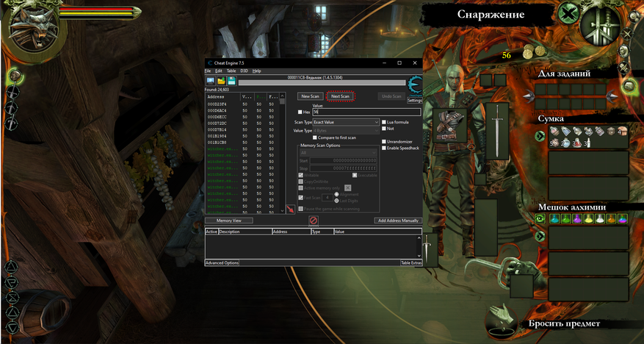Click the cheat table scroll down arrow
This screenshot has width=644, height=344.
coord(419,256)
